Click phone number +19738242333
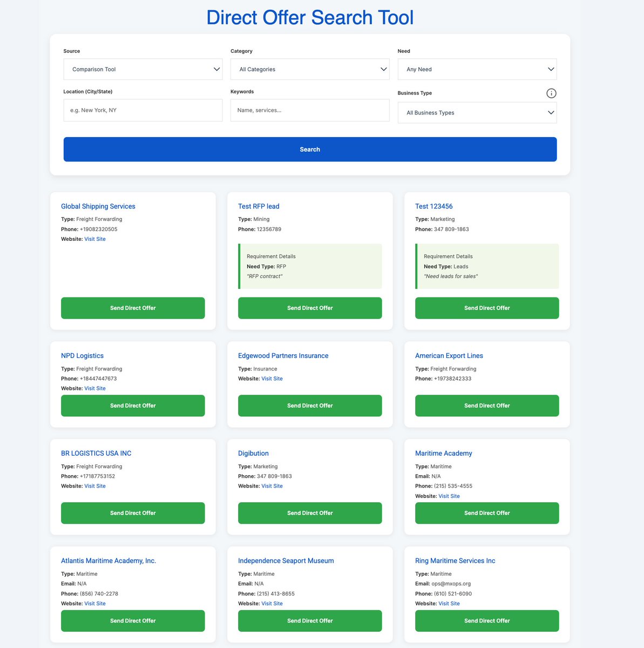 click(452, 379)
